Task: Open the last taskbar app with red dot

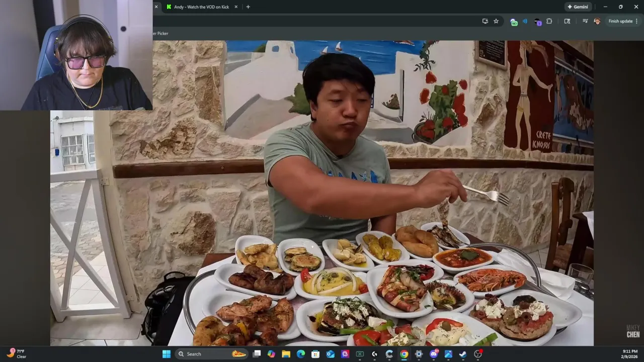Action: pos(478,354)
